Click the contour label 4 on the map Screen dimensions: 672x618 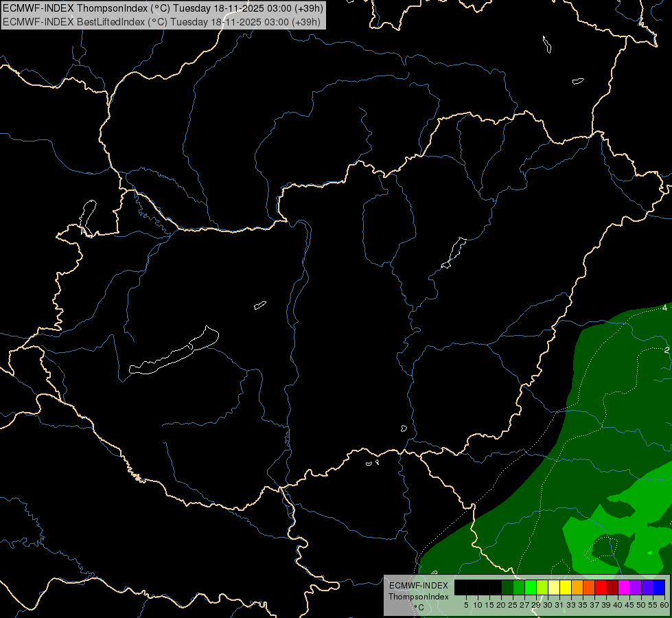tap(664, 308)
